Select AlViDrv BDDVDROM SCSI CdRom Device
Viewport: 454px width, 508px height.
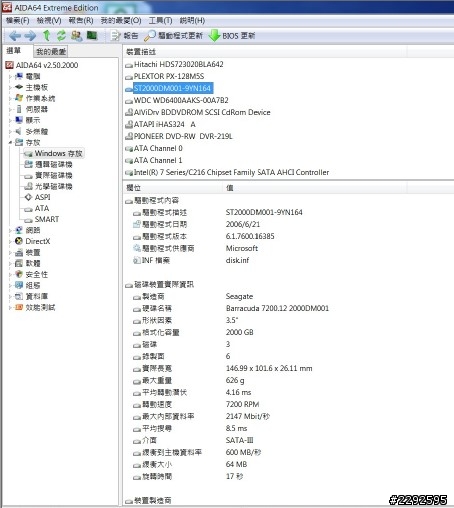pyautogui.click(x=202, y=112)
